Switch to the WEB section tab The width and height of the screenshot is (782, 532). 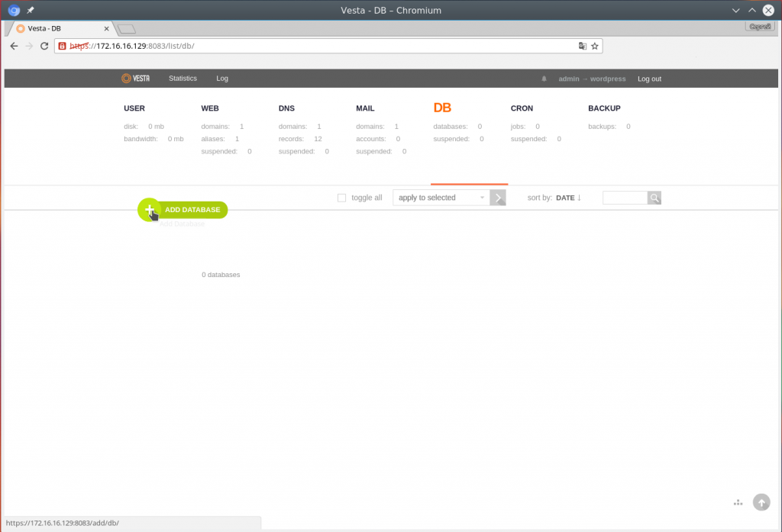pos(210,108)
